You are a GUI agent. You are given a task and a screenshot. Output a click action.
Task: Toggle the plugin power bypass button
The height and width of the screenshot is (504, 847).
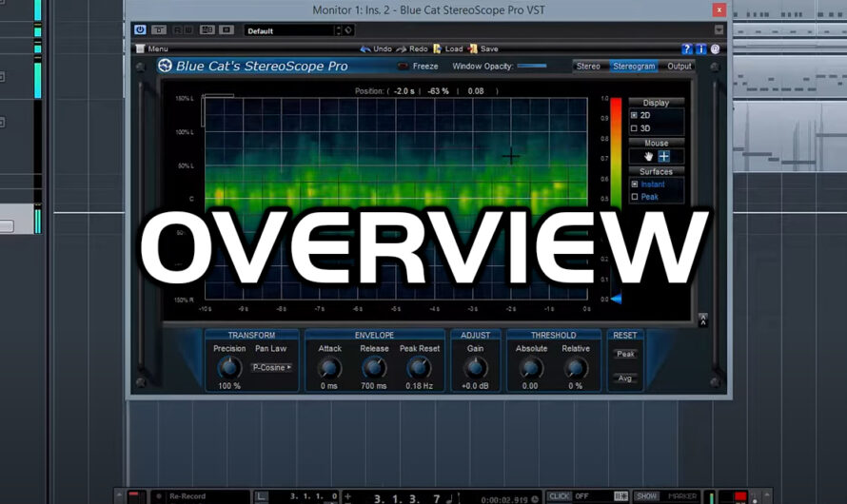click(140, 29)
